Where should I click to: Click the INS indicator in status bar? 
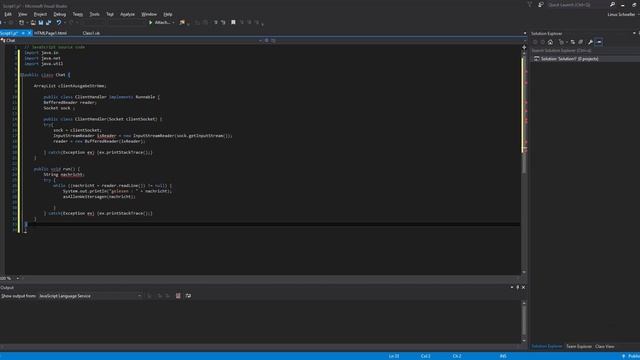click(x=503, y=356)
